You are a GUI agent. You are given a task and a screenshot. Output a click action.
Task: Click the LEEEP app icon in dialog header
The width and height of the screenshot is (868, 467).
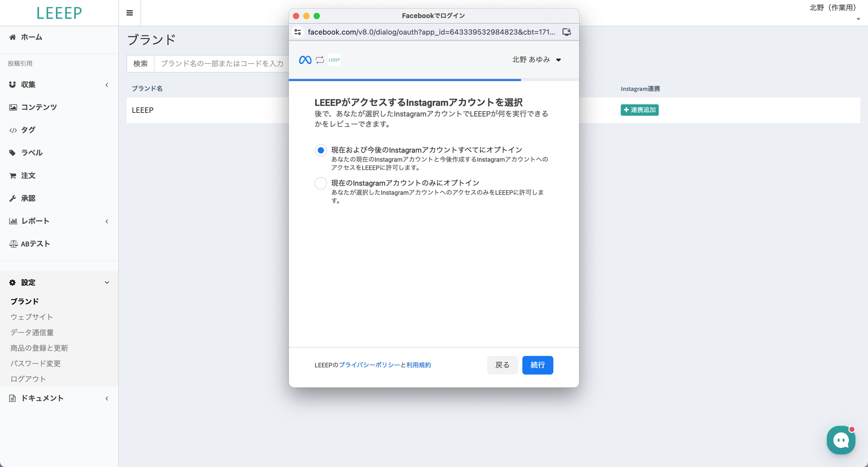tap(334, 60)
